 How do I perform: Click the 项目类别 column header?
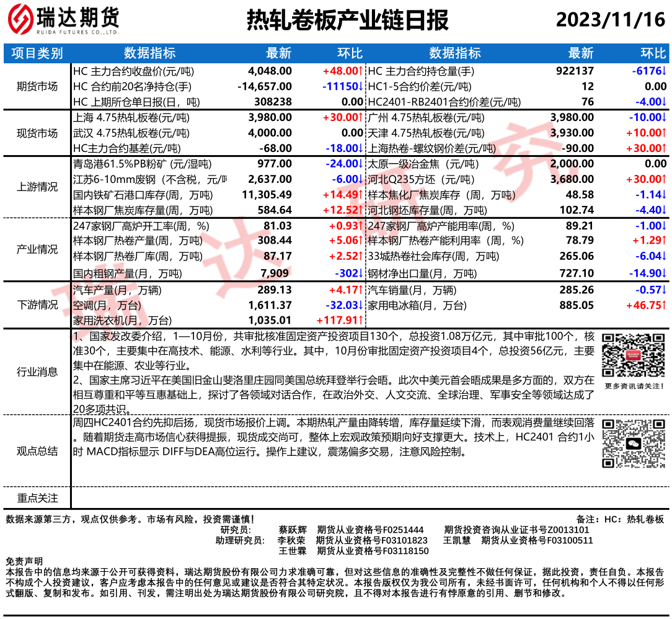point(37,53)
